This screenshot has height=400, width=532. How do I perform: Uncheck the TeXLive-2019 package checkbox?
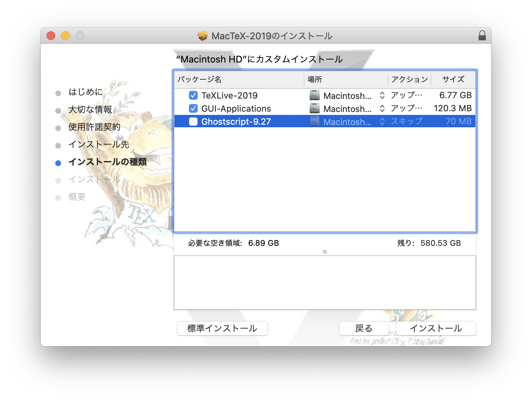193,95
